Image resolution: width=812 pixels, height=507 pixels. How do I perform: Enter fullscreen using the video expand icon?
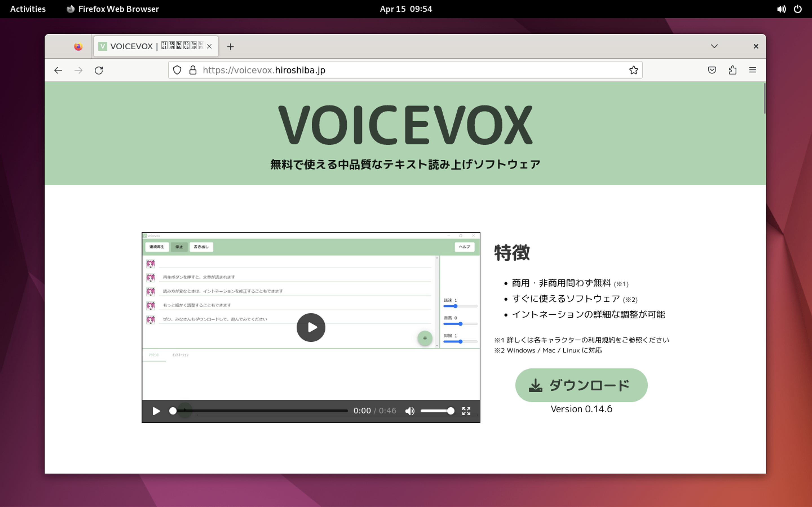pyautogui.click(x=466, y=411)
